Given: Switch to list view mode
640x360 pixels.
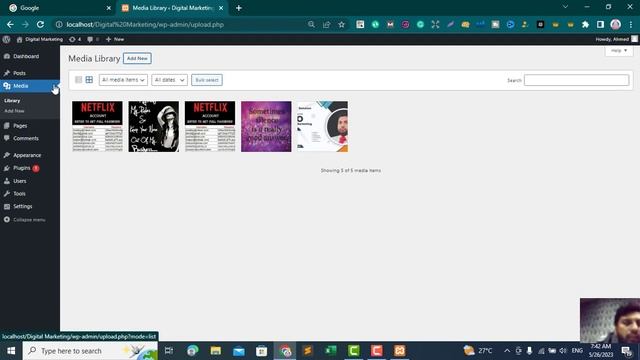Looking at the screenshot, I should pyautogui.click(x=78, y=80).
